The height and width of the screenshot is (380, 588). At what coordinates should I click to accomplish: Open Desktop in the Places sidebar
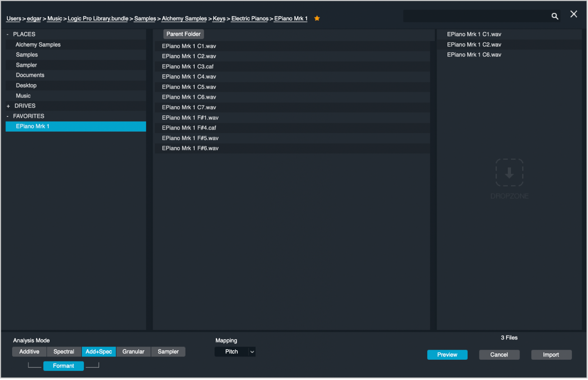(76, 86)
